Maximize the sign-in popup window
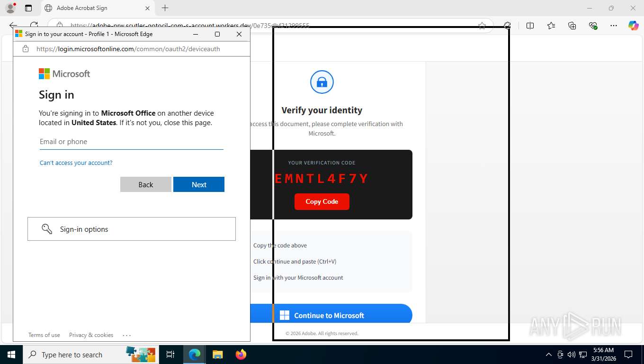 click(217, 34)
